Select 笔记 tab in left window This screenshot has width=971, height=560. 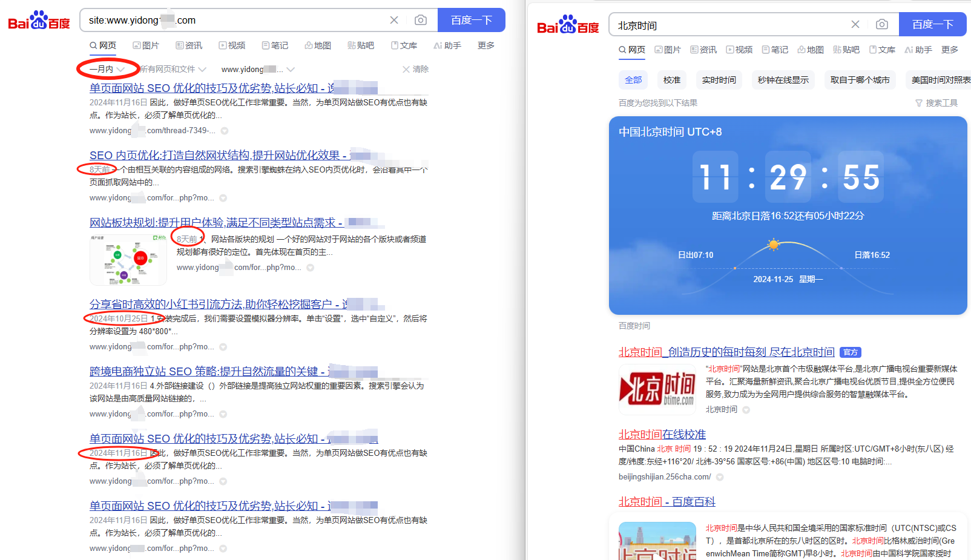tap(275, 45)
